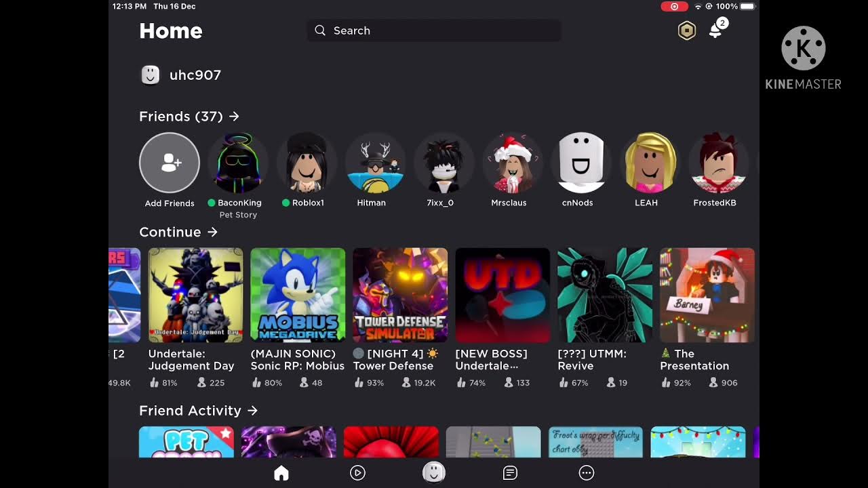868x488 pixels.
Task: Open the UTD Undertale game thumbnail
Action: tap(502, 295)
